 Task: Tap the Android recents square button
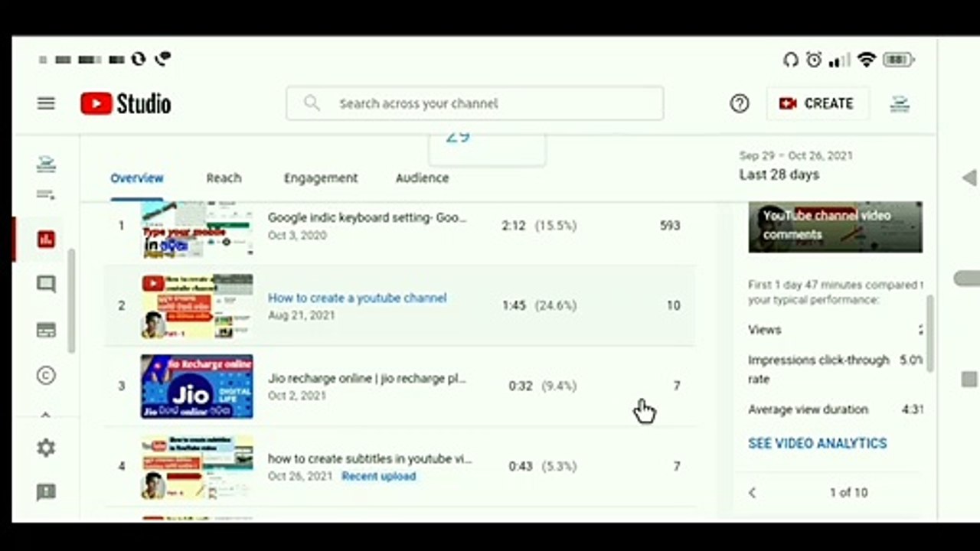(x=969, y=380)
